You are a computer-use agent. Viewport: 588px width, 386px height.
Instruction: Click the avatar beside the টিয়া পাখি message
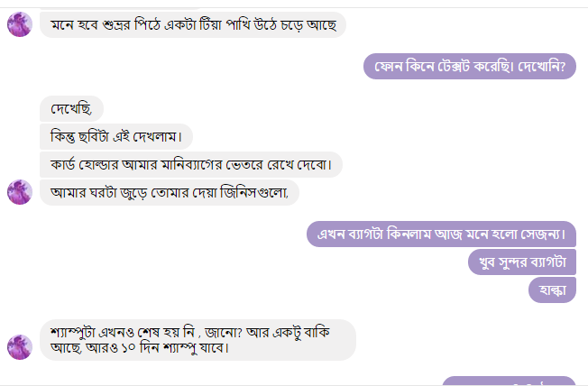[x=20, y=24]
